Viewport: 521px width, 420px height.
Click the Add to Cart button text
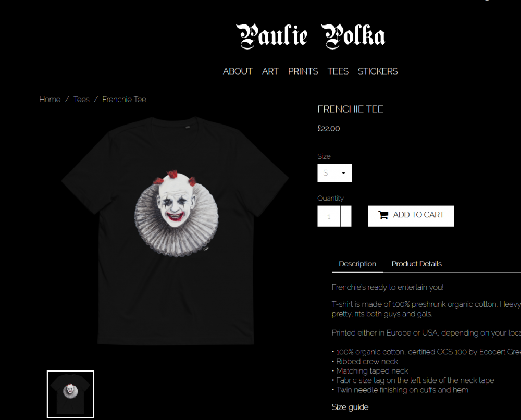(x=418, y=215)
